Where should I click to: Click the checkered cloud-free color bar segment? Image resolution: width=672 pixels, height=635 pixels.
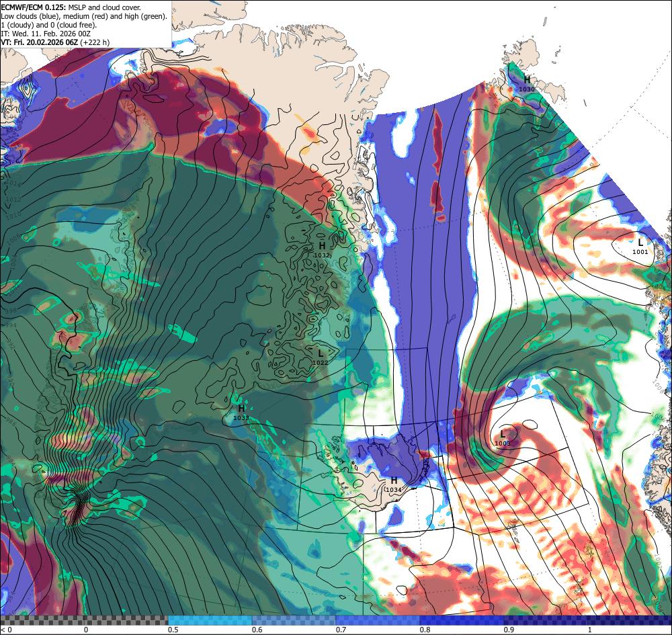(84, 620)
